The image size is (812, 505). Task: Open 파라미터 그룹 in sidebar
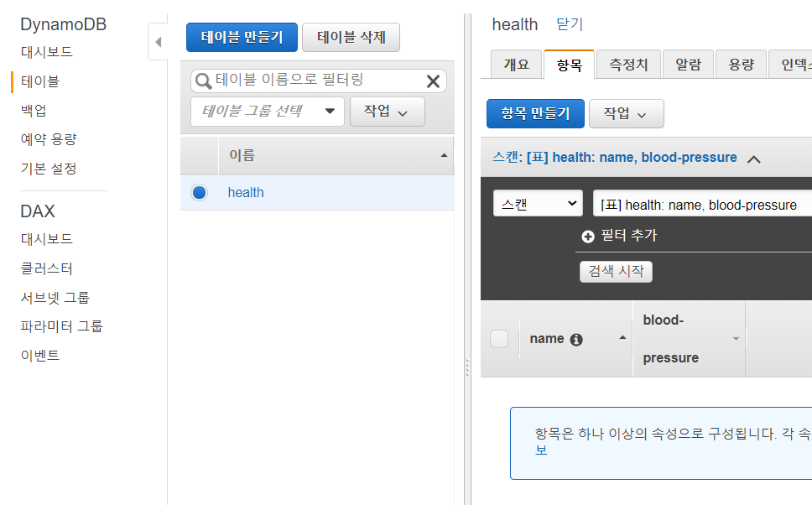pyautogui.click(x=61, y=326)
